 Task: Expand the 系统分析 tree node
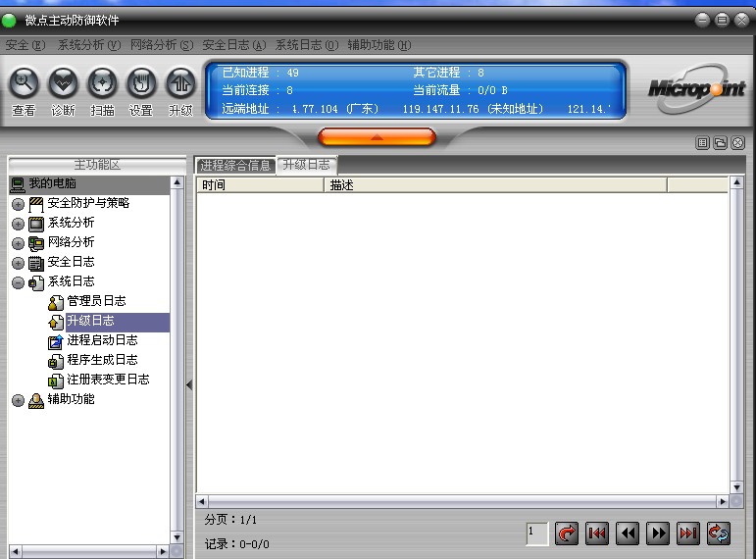point(18,224)
